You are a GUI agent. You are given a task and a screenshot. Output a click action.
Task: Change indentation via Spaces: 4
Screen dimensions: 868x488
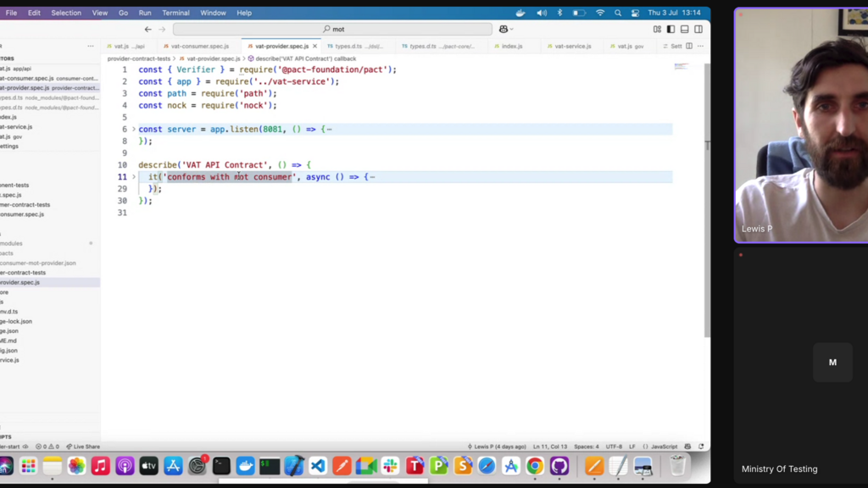pos(587,446)
